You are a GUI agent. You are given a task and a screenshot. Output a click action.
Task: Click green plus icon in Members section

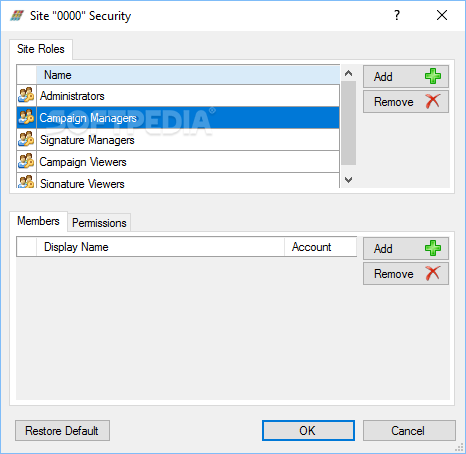433,248
